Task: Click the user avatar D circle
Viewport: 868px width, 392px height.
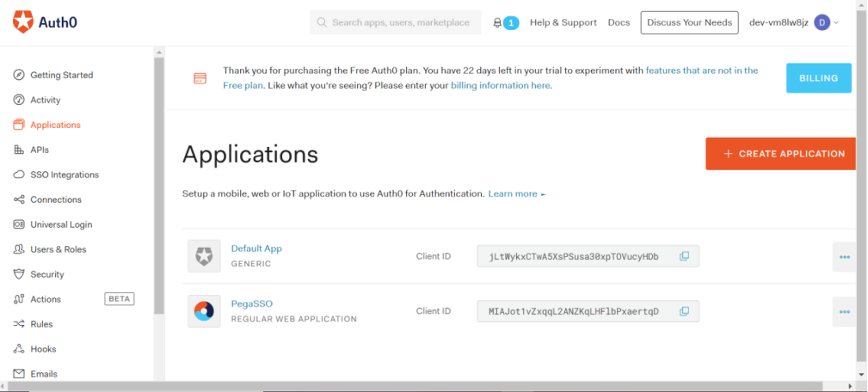Action: pyautogui.click(x=822, y=22)
